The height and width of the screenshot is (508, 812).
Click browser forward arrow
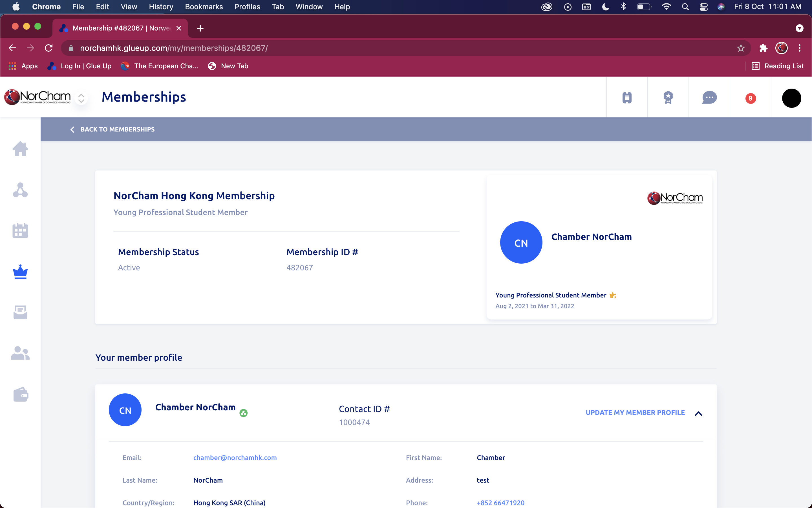coord(30,48)
